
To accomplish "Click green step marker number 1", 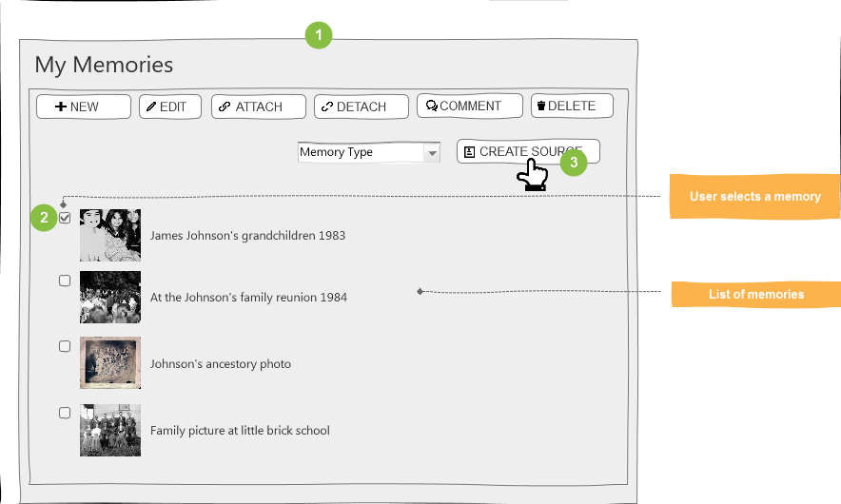I will (x=319, y=35).
